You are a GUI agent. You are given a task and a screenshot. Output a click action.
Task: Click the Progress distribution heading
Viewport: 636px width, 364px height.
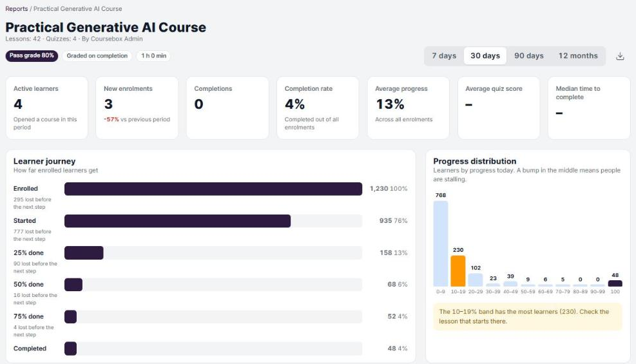(474, 161)
